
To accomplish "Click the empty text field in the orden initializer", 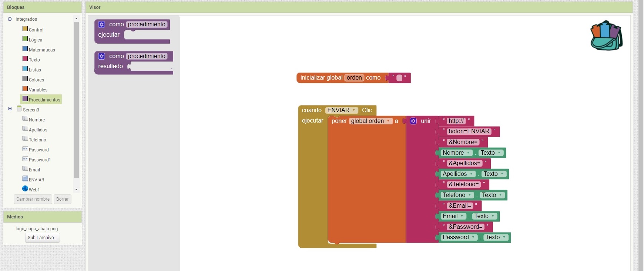I will 399,78.
